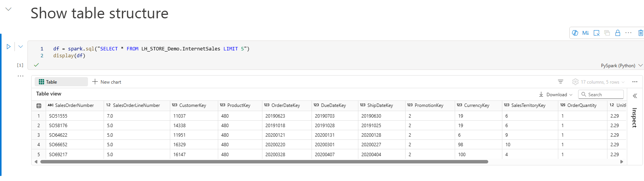Collapse the 'Show table structure' section
This screenshot has width=644, height=181.
pos(8,9)
